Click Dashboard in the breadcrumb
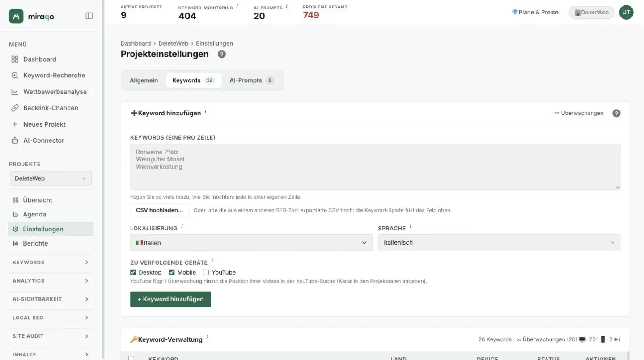Viewport: 644px width, 360px height. tap(136, 43)
